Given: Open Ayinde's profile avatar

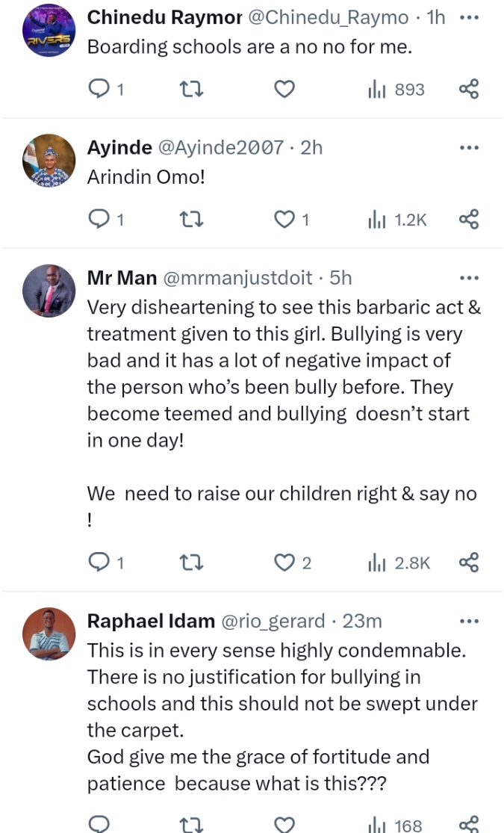Looking at the screenshot, I should point(49,160).
